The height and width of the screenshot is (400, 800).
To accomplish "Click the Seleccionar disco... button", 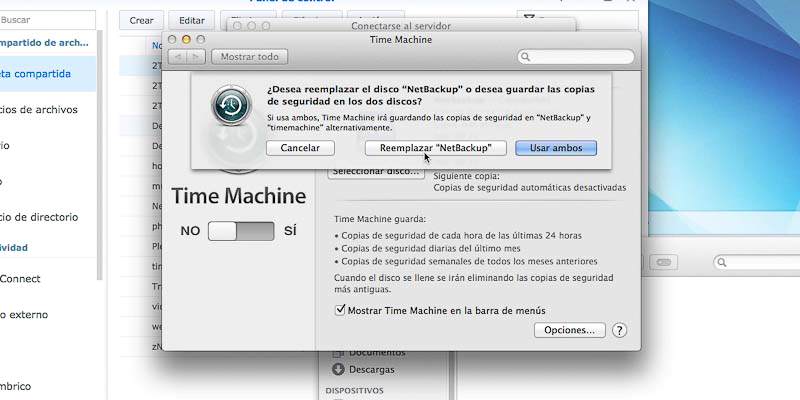I will 376,172.
